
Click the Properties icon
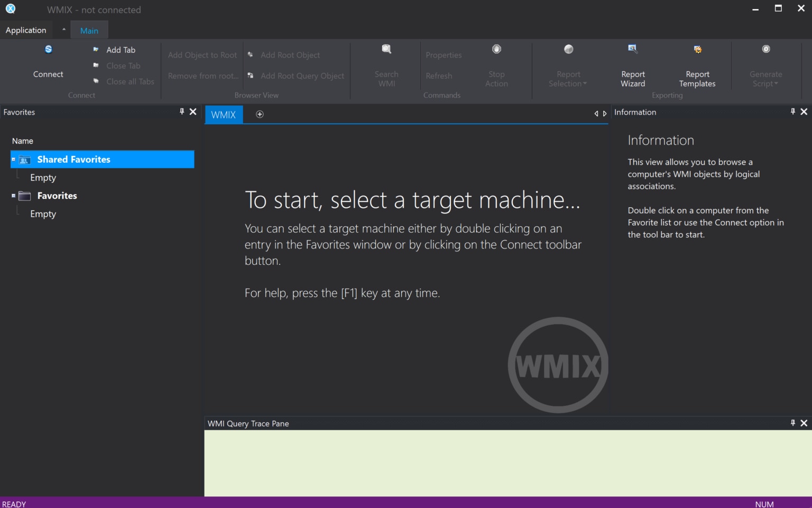pyautogui.click(x=443, y=54)
